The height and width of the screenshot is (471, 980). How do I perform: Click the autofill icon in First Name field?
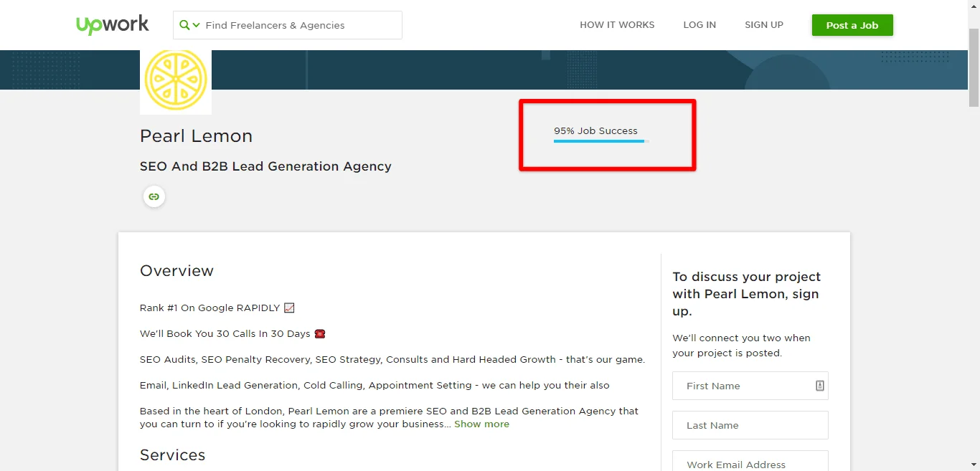pos(820,386)
